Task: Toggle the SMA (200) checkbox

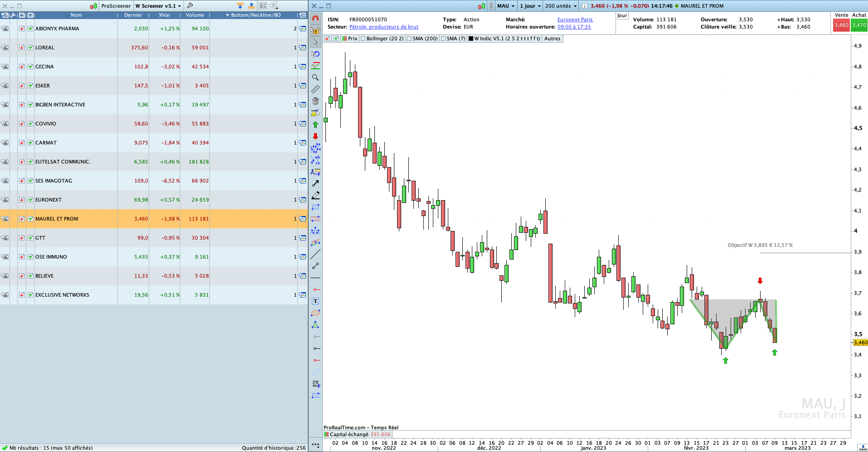Action: 409,38
